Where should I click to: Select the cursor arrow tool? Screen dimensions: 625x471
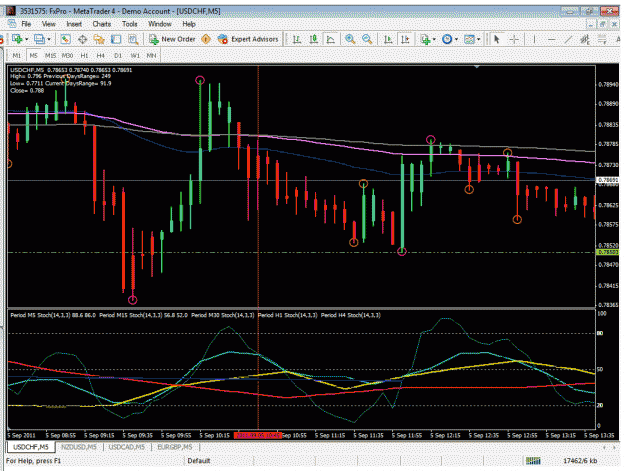point(497,39)
